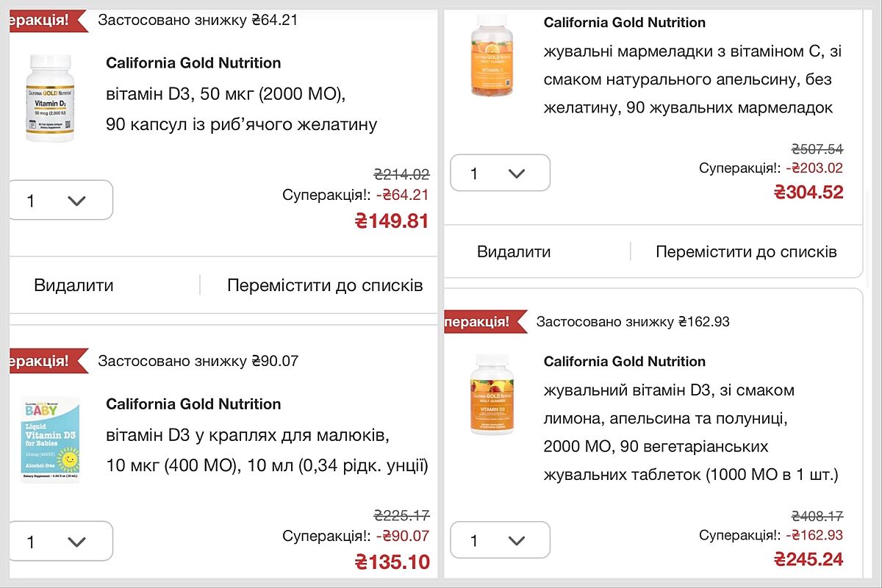
Task: Expand quantity selector for chewable Vitamin D3
Action: 500,540
